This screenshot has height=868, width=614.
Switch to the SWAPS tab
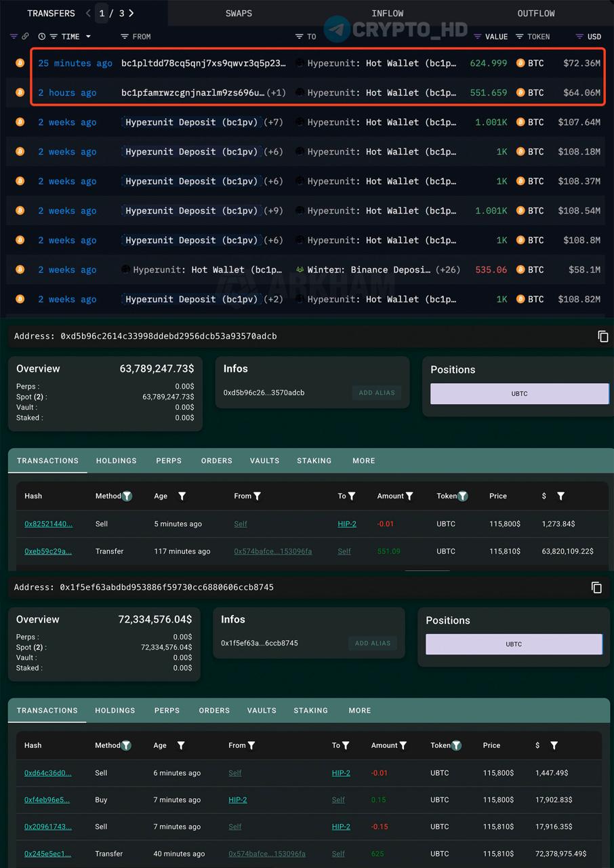(239, 13)
